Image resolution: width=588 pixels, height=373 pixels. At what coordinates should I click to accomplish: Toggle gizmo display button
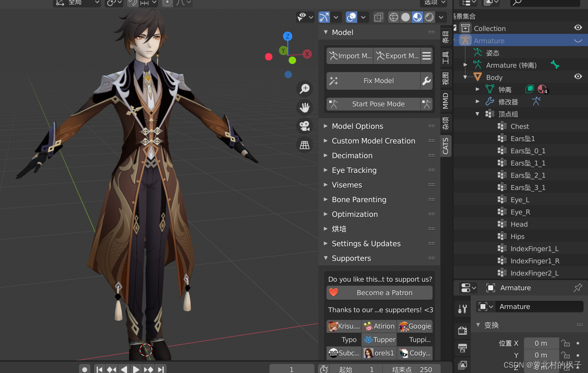324,17
